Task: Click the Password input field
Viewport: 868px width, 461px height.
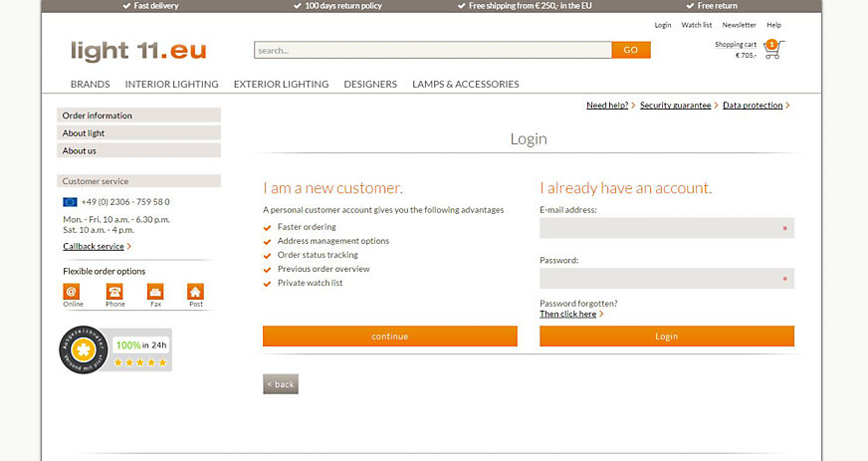Action: (x=666, y=279)
